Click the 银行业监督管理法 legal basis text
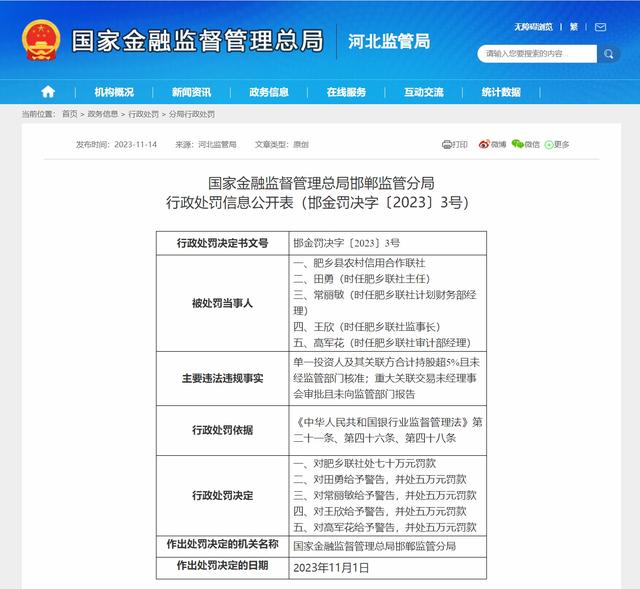 [388, 430]
